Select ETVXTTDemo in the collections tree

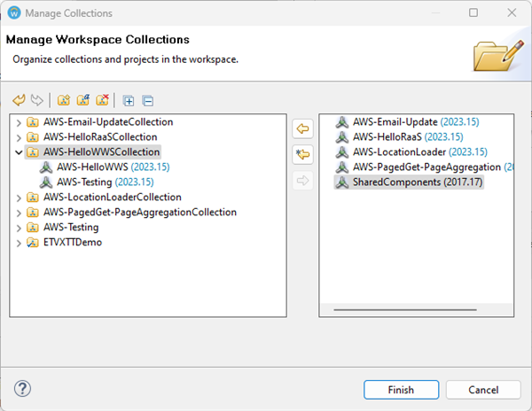point(73,243)
